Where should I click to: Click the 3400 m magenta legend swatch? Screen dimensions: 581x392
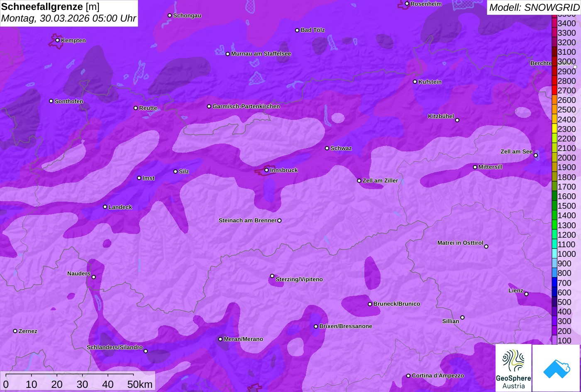554,23
